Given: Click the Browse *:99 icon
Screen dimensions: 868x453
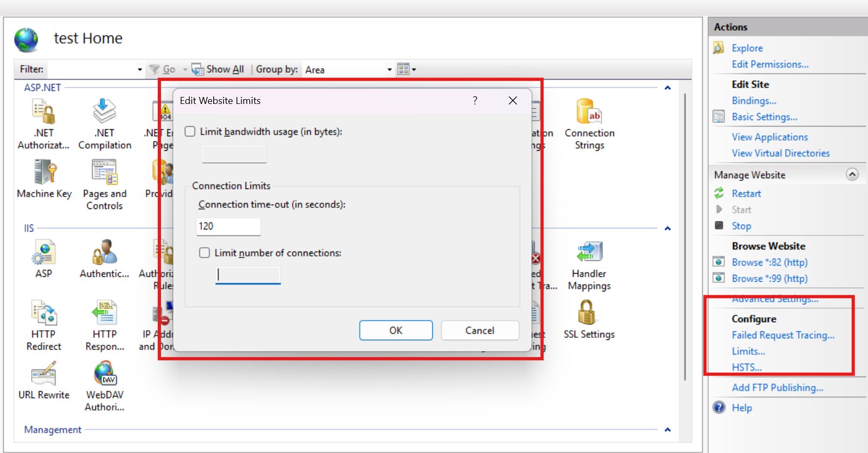Looking at the screenshot, I should pos(719,278).
